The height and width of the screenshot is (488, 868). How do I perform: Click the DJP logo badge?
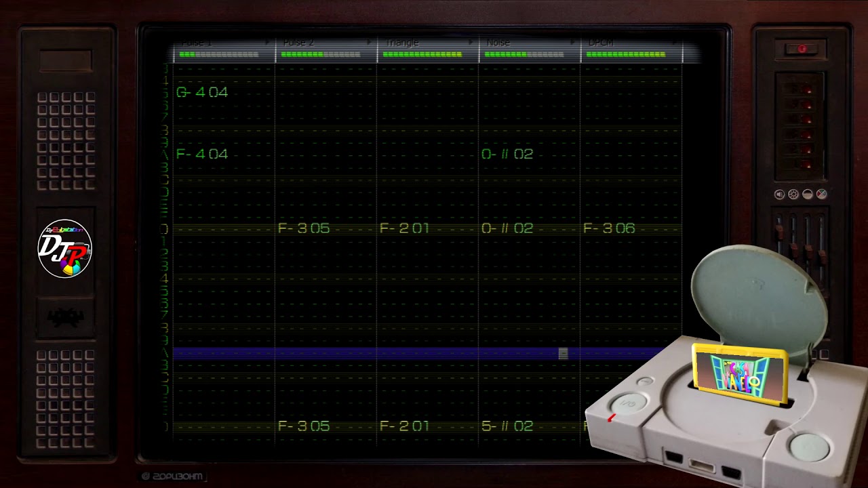click(64, 249)
